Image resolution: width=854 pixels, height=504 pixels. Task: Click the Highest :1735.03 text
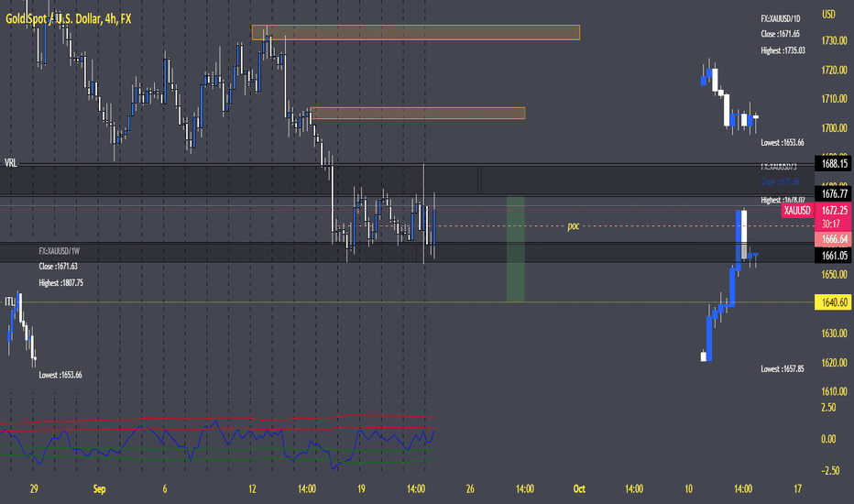coord(783,50)
